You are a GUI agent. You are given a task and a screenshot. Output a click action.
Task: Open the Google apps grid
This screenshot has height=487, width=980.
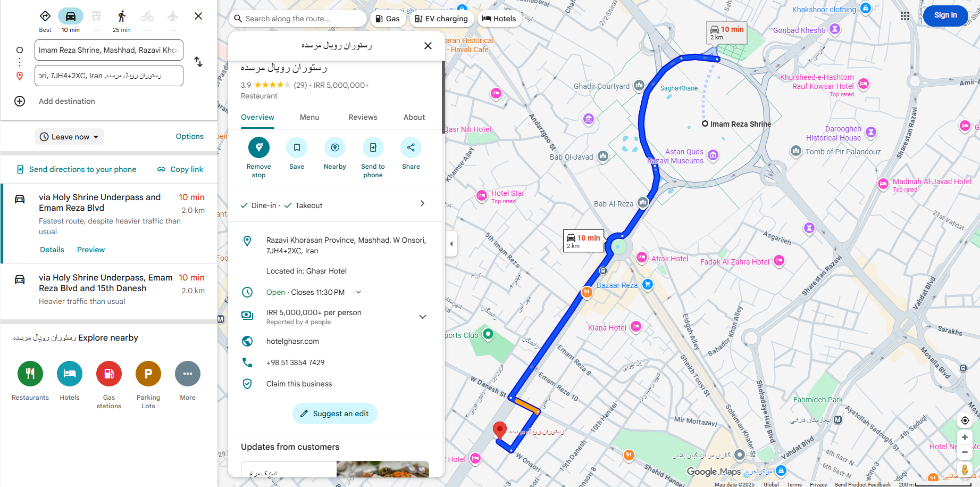coord(905,16)
